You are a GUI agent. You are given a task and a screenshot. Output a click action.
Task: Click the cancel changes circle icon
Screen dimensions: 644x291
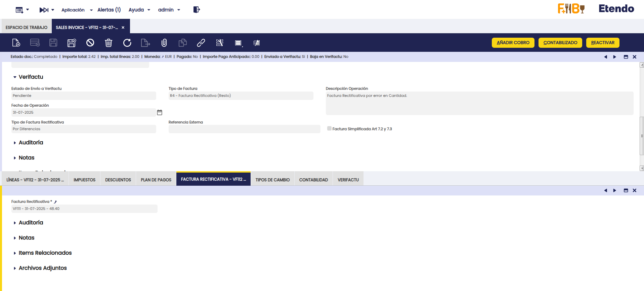(90, 43)
